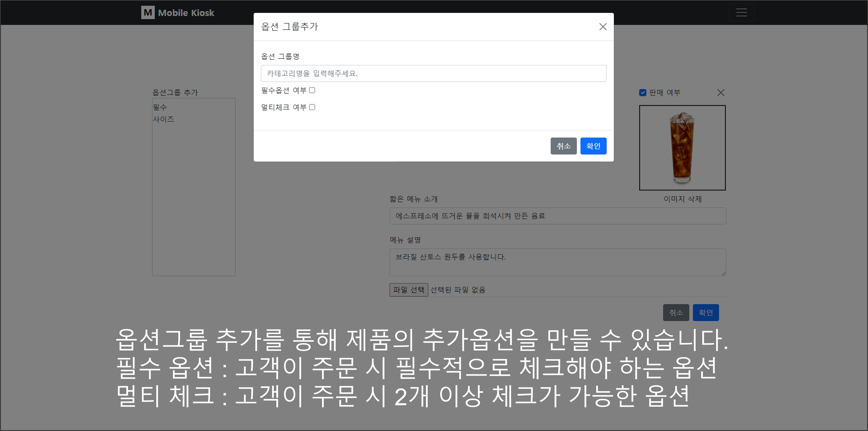Enable the 멀티체크 여부 checkbox
Image resolution: width=868 pixels, height=431 pixels.
tap(312, 107)
